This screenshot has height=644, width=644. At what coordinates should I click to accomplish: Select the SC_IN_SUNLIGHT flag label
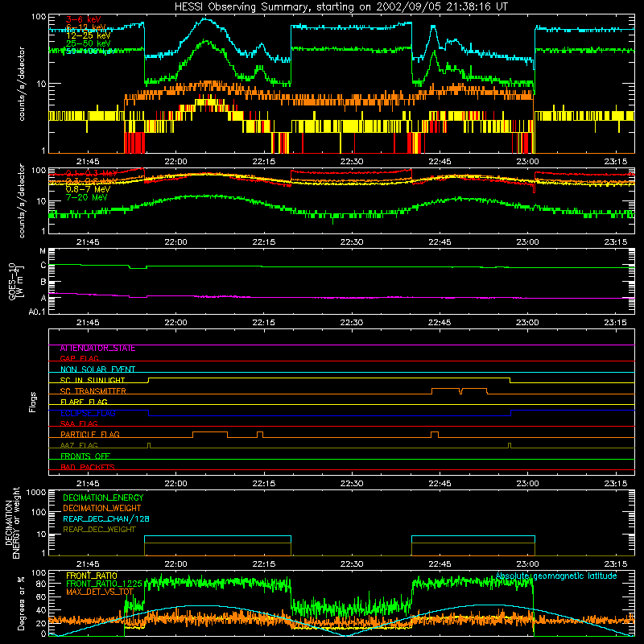93,380
